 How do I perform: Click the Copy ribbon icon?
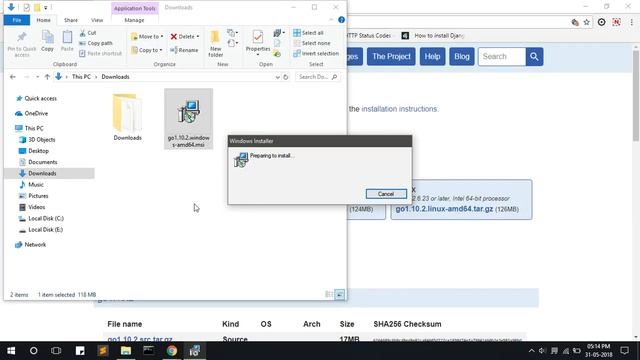(x=47, y=37)
